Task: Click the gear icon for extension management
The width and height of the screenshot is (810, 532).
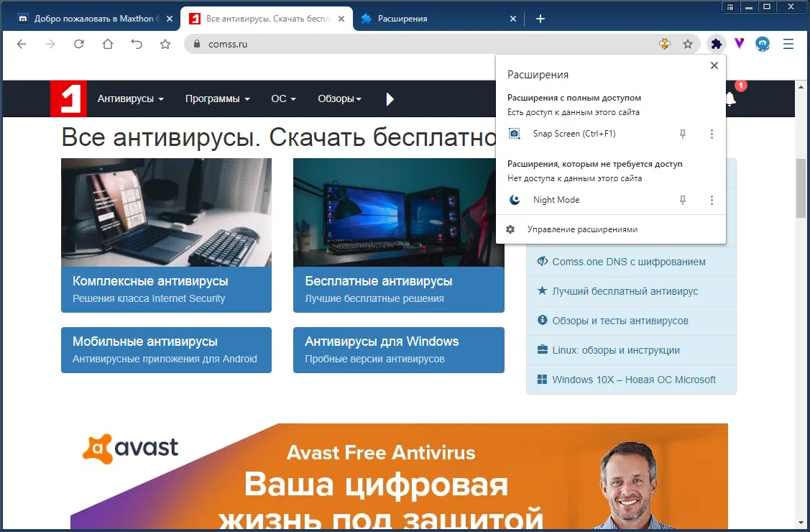Action: pyautogui.click(x=510, y=229)
